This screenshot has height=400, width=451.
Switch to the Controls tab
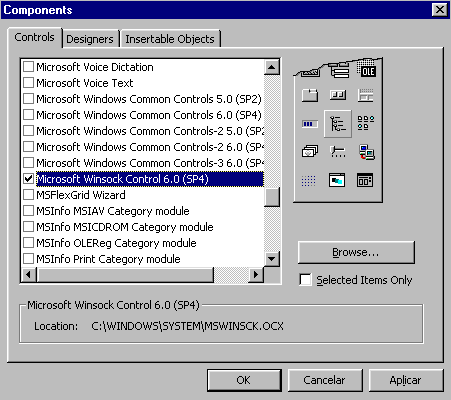click(34, 37)
